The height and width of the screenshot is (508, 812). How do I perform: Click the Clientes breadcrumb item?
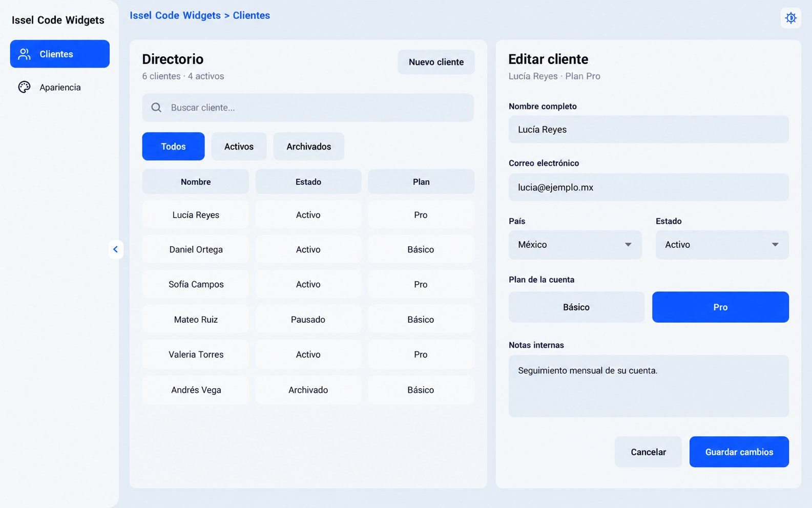click(x=251, y=15)
